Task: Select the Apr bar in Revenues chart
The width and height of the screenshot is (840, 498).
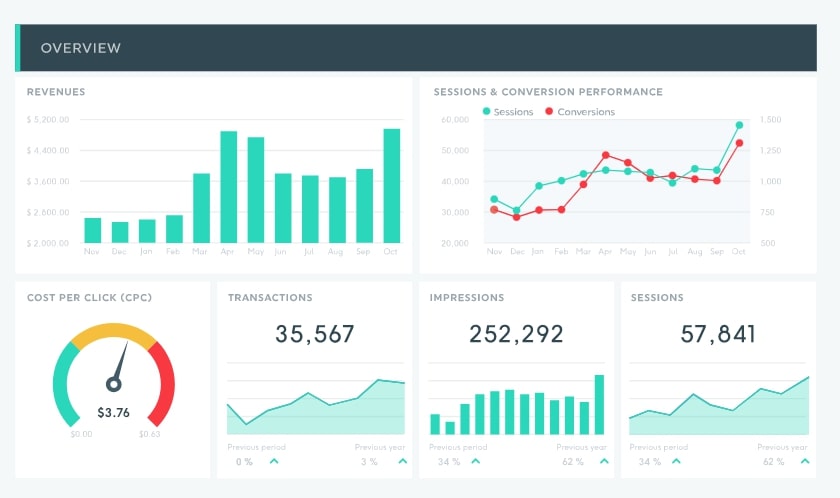Action: [229, 187]
